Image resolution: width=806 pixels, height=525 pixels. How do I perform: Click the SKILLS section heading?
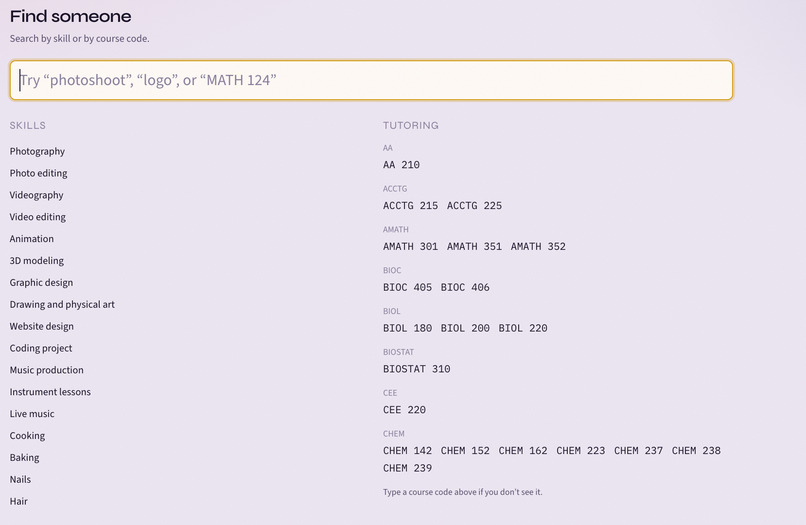(28, 125)
